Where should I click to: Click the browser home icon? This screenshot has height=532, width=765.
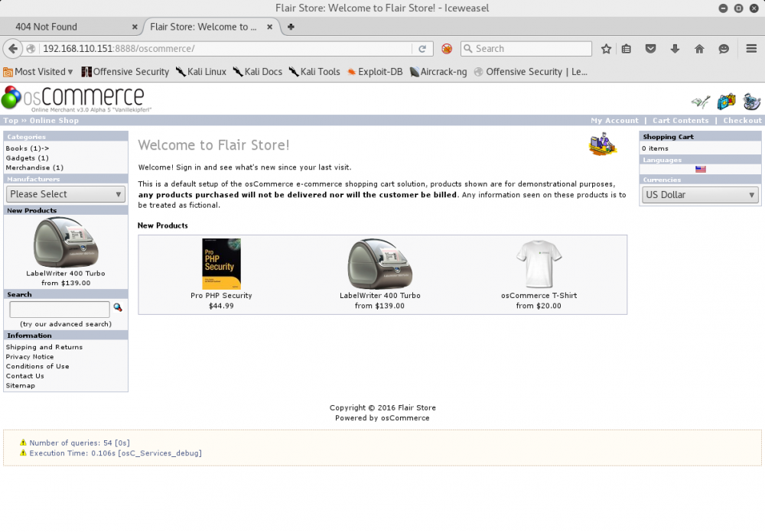tap(699, 49)
